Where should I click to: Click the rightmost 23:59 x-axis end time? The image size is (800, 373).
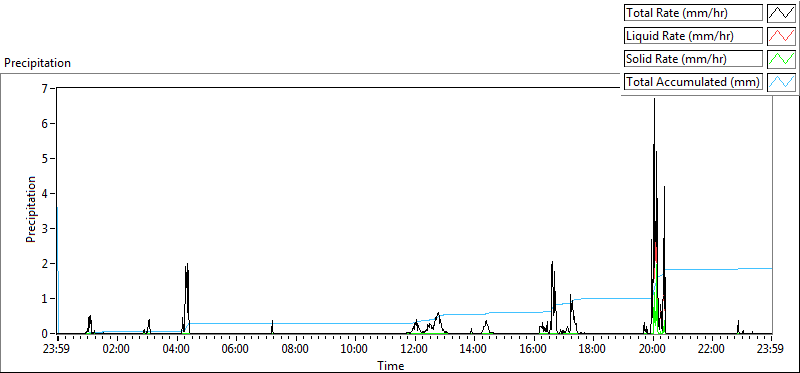click(x=771, y=350)
